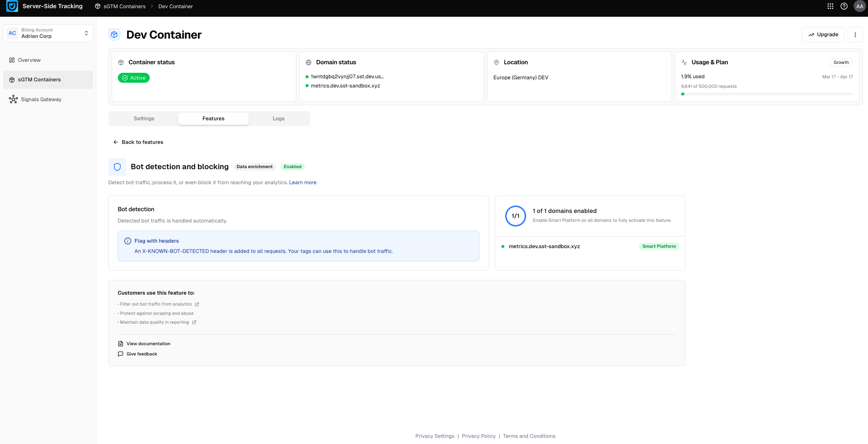This screenshot has height=444, width=868.
Task: Open external link icon for Maintain data quality
Action: (x=194, y=322)
